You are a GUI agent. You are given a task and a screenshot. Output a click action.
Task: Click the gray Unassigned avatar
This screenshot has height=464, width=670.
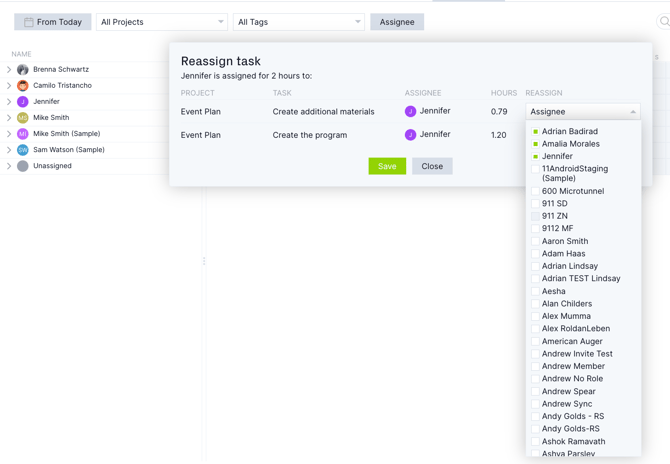[x=23, y=166]
